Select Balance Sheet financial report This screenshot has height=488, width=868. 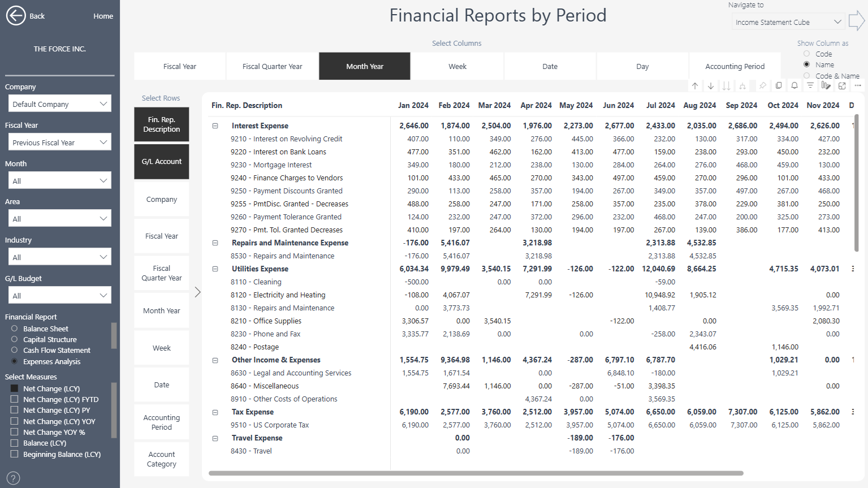[15, 329]
